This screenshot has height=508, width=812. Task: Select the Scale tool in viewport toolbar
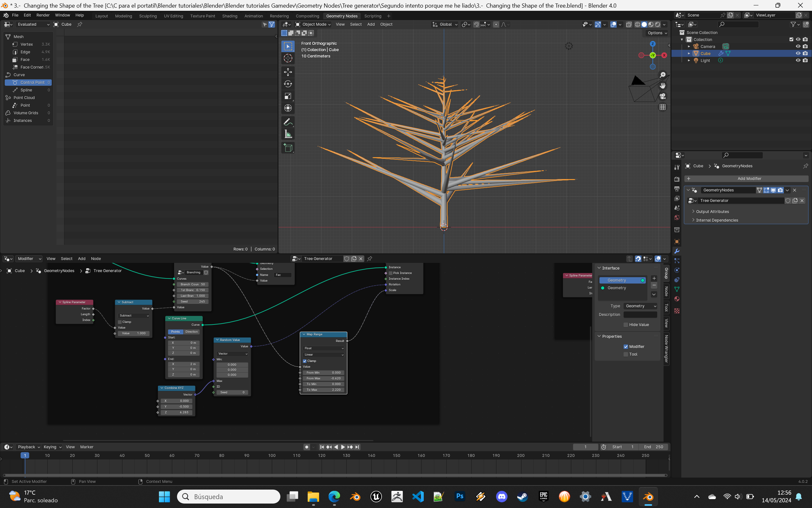[x=288, y=96]
